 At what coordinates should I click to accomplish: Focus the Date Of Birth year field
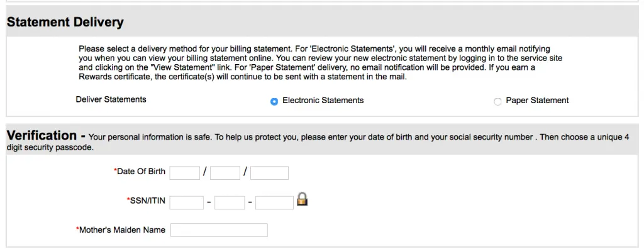click(269, 173)
